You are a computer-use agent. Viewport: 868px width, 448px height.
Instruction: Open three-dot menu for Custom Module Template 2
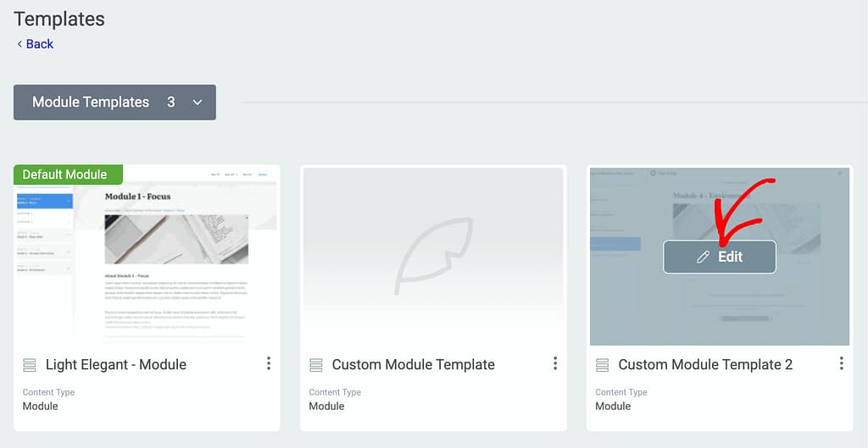[842, 363]
